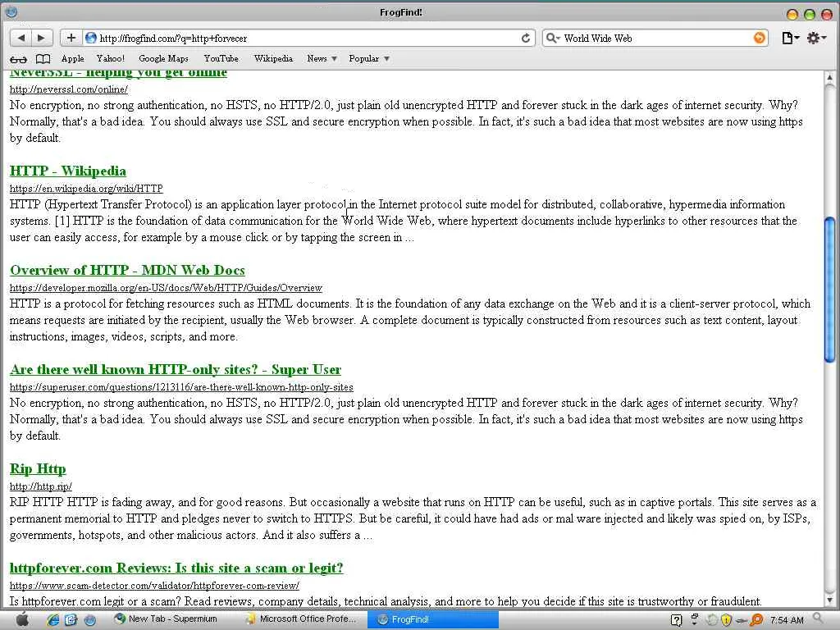Go back with the back arrow button
The image size is (840, 630).
point(21,38)
